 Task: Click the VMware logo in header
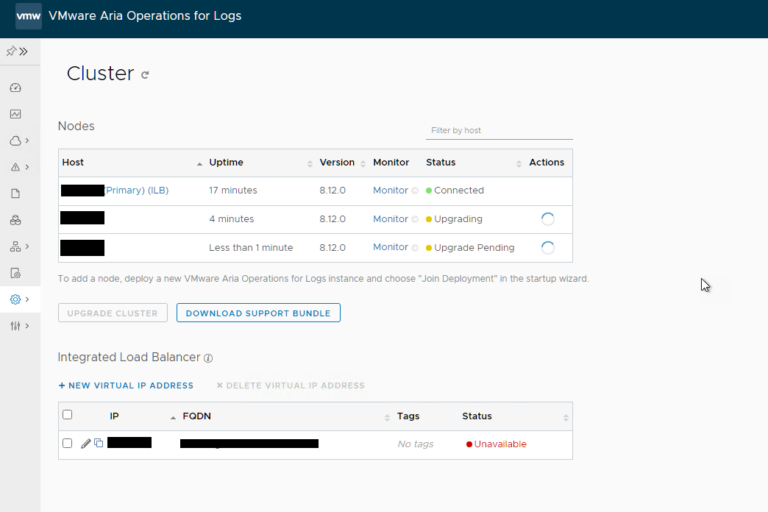click(x=28, y=16)
